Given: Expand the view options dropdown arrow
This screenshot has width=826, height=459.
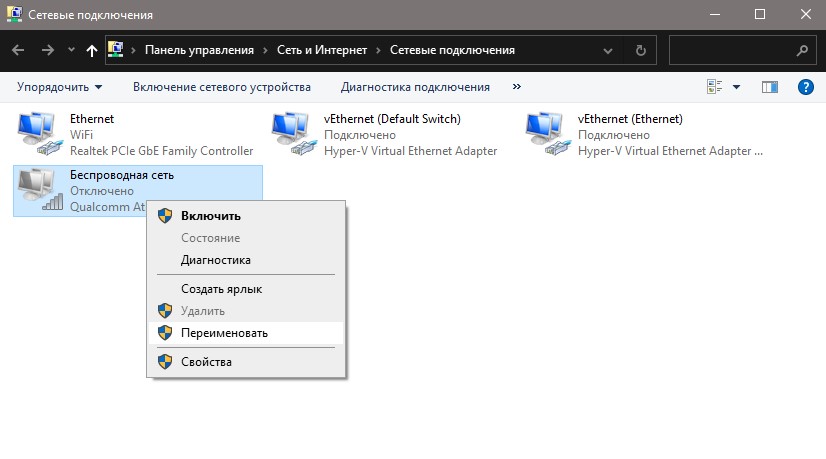Looking at the screenshot, I should 736,87.
